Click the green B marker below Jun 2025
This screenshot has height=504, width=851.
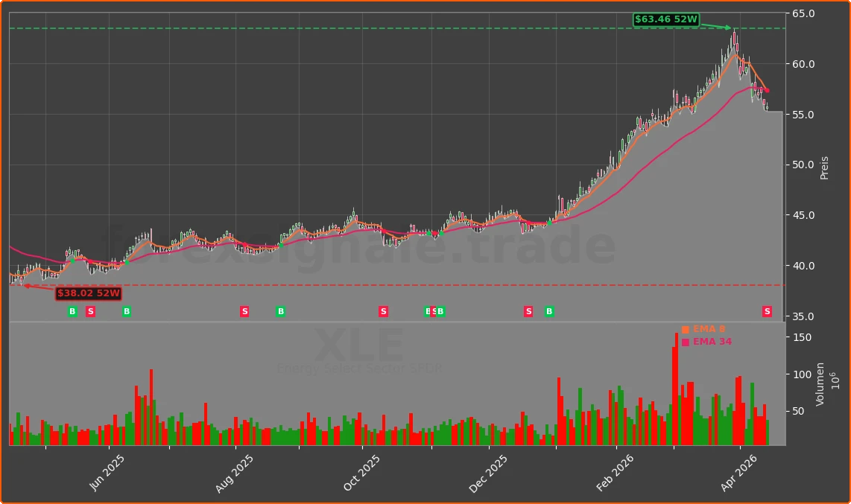[x=126, y=311]
